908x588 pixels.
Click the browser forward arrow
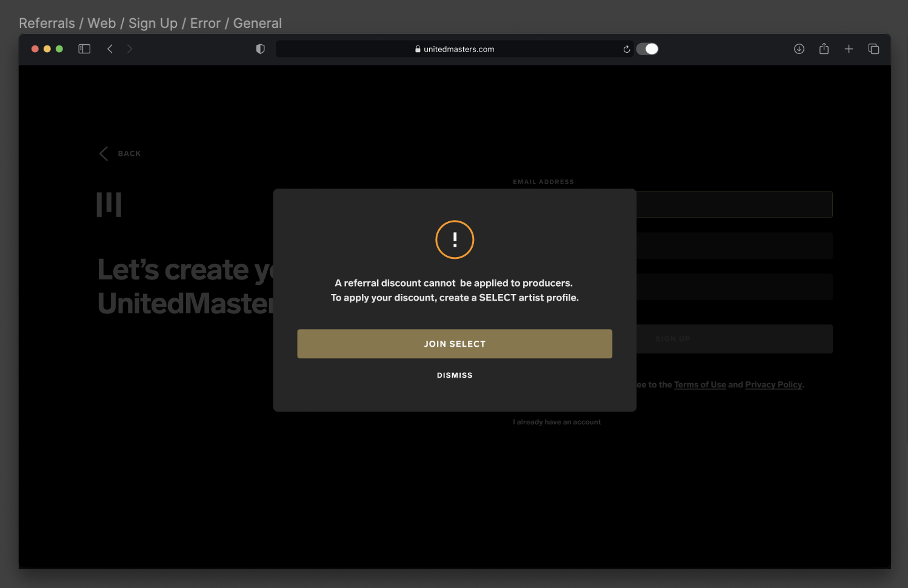(130, 49)
